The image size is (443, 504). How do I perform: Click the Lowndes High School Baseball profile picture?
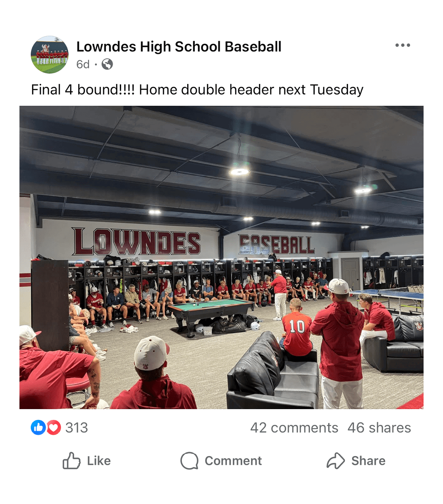tap(50, 55)
